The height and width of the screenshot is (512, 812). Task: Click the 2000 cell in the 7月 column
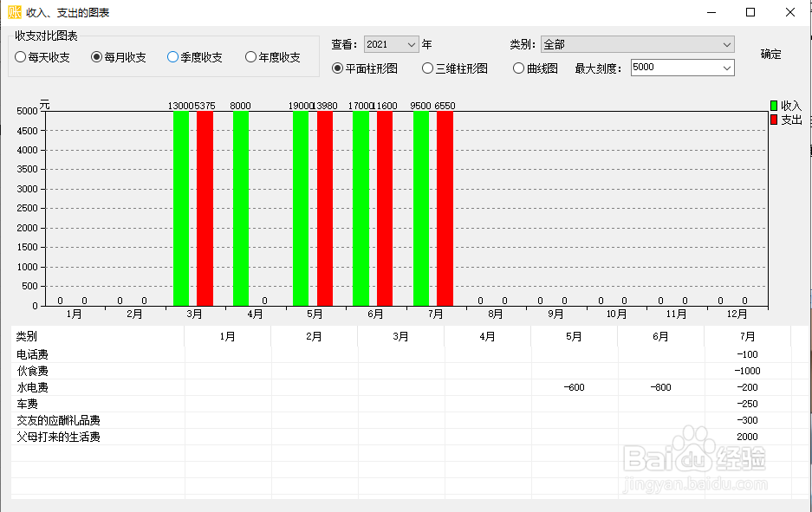(747, 437)
